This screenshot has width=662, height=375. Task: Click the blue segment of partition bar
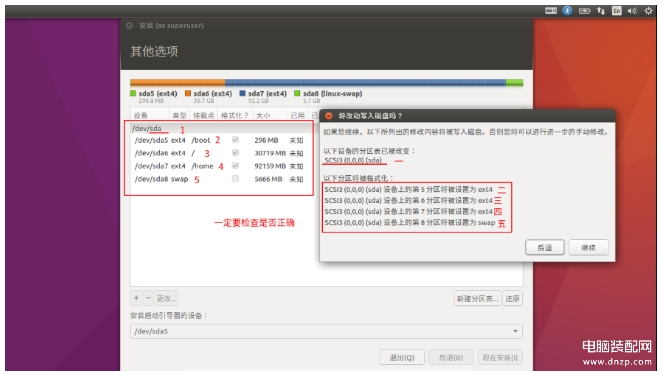pos(365,82)
